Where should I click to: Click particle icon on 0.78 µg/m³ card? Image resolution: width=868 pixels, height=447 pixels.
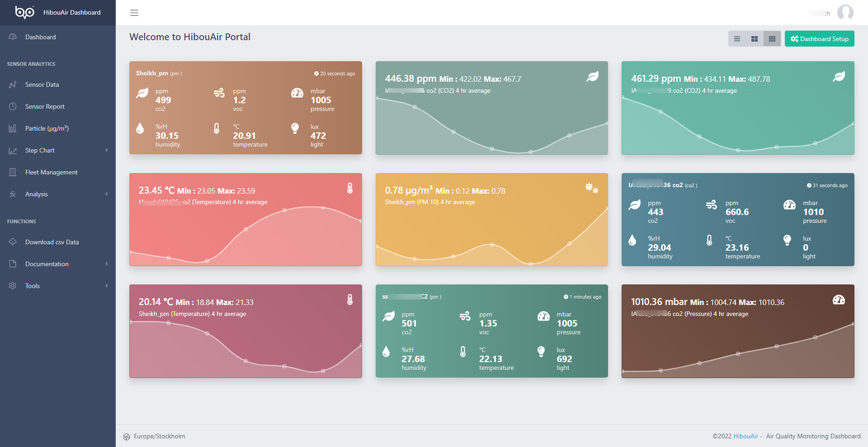pyautogui.click(x=592, y=188)
